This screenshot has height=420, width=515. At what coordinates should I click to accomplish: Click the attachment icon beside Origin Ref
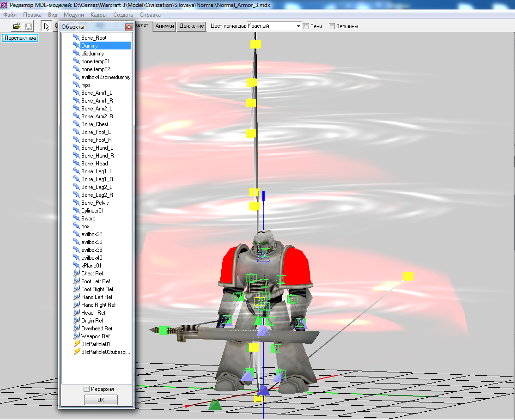coord(77,320)
